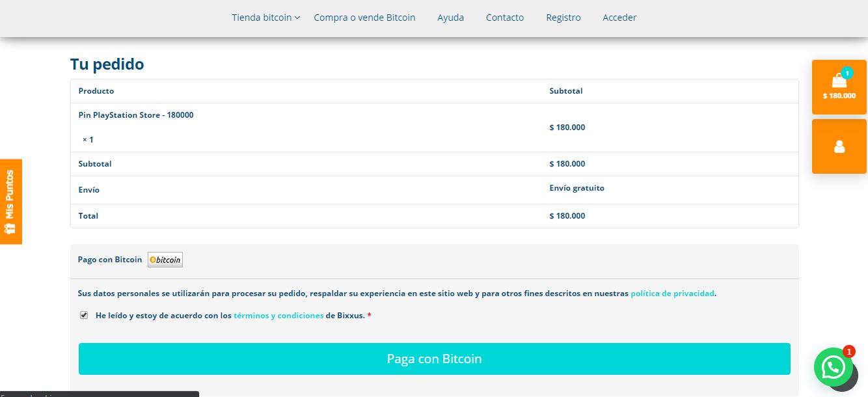Click the product row's $ 180.000 price

coord(567,128)
